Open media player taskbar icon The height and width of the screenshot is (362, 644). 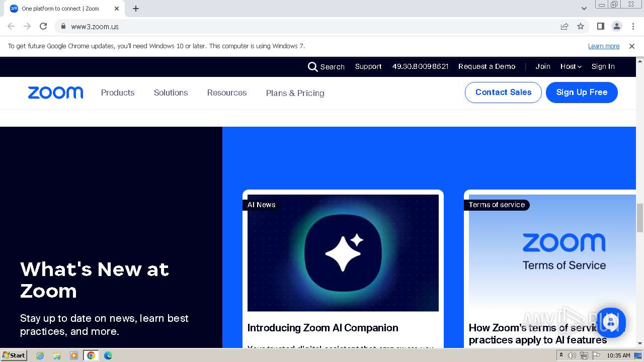point(74,355)
